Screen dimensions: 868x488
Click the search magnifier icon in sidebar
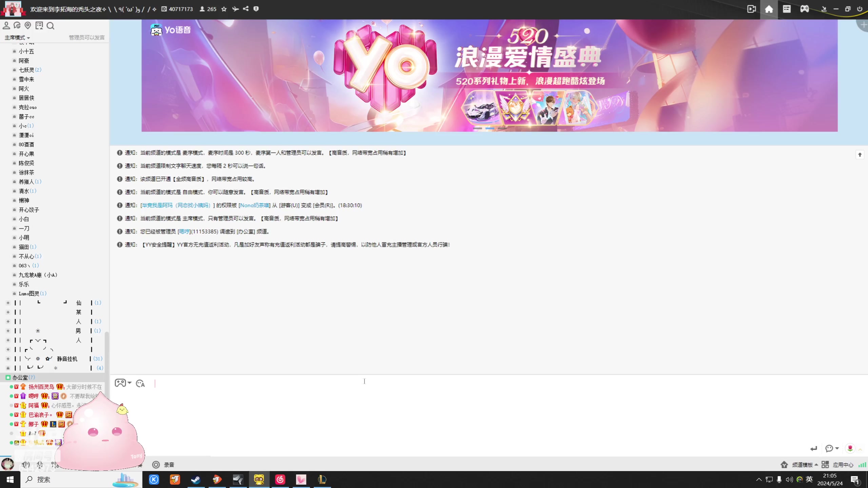point(51,26)
